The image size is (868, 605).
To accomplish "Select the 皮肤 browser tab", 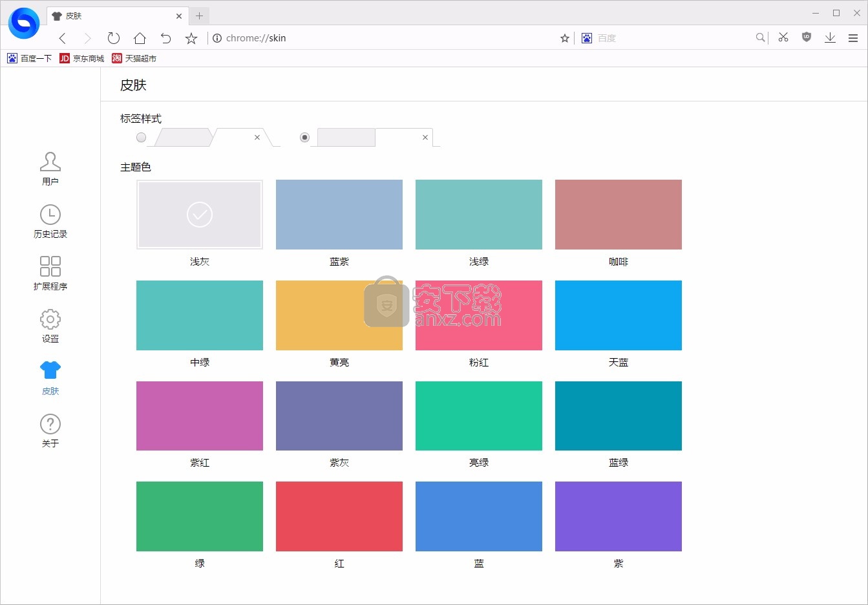I will coord(116,16).
